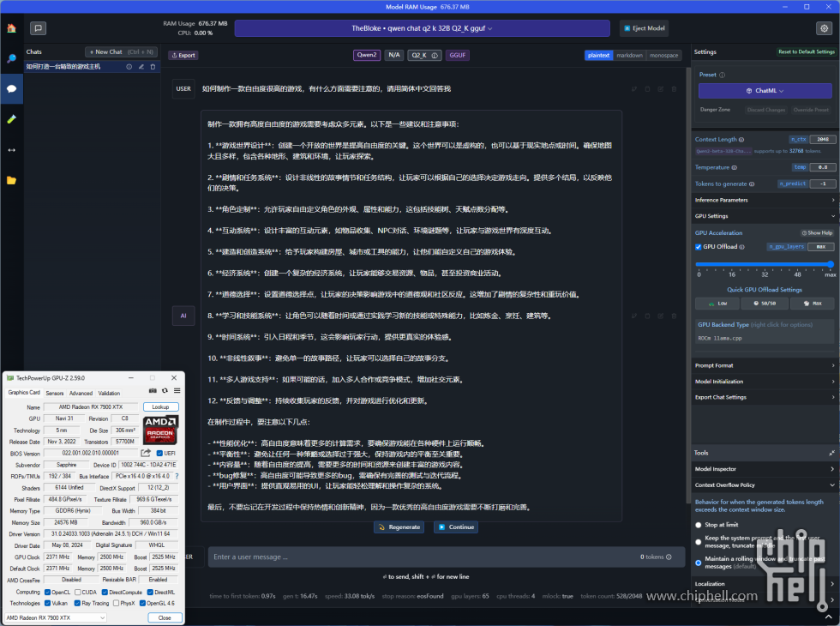Share BIOS with export icon in GPU-Z

pyautogui.click(x=146, y=453)
